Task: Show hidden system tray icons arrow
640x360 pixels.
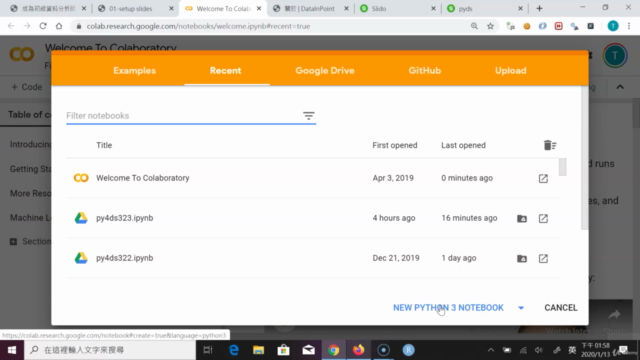Action: (x=491, y=350)
